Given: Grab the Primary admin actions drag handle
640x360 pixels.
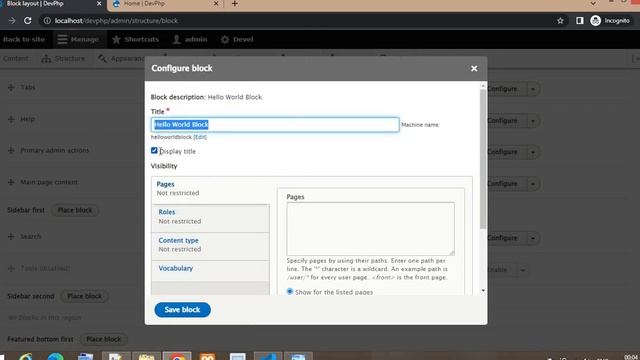Looking at the screenshot, I should (11, 150).
